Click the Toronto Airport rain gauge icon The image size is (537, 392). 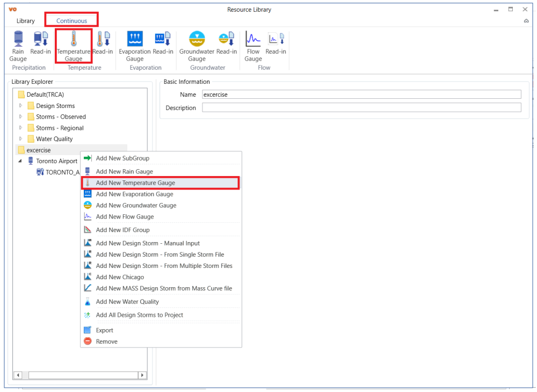tap(31, 161)
